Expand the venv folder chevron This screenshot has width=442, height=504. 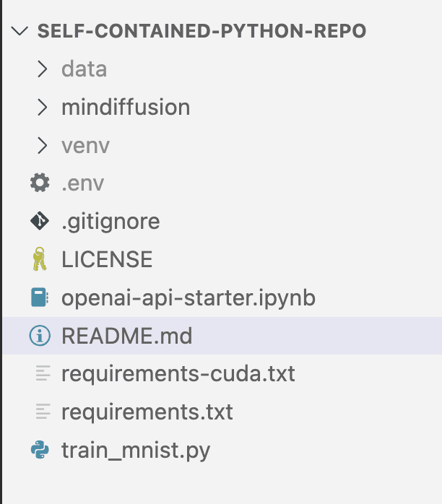pyautogui.click(x=42, y=145)
